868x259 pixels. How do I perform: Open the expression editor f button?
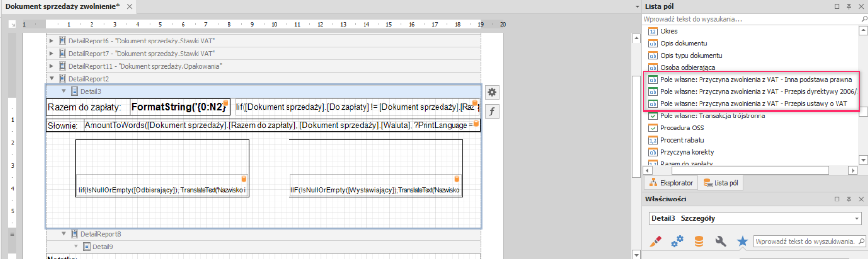(x=492, y=112)
